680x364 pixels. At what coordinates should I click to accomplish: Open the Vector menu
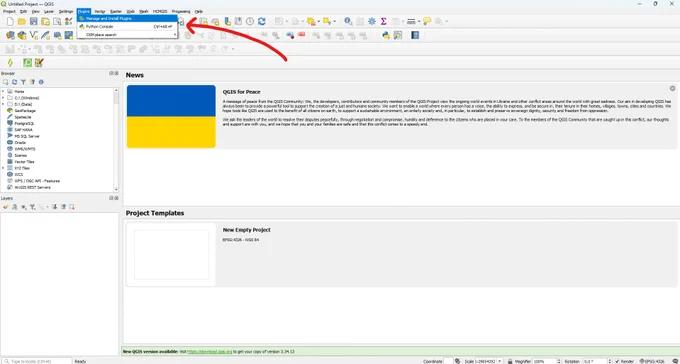[99, 11]
